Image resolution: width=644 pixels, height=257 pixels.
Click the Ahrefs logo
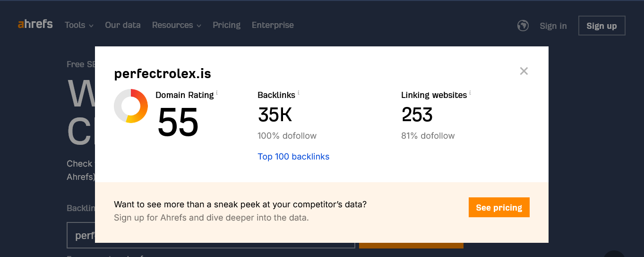(x=35, y=24)
